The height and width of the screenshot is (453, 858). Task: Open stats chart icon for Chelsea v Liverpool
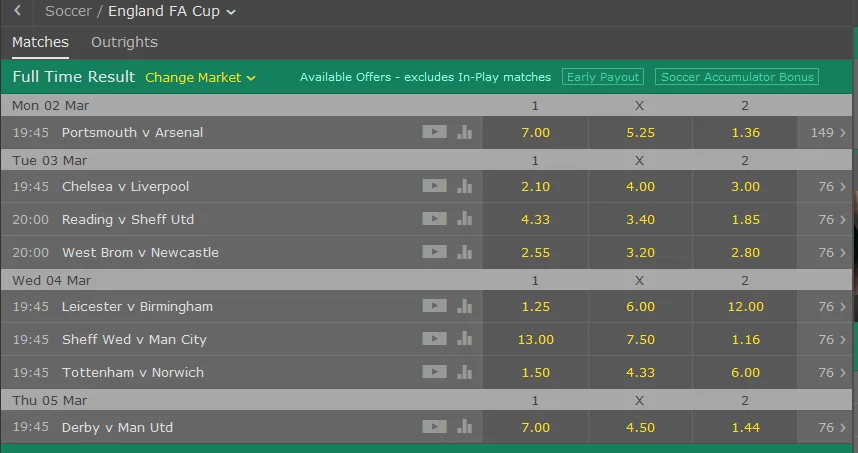tap(464, 186)
